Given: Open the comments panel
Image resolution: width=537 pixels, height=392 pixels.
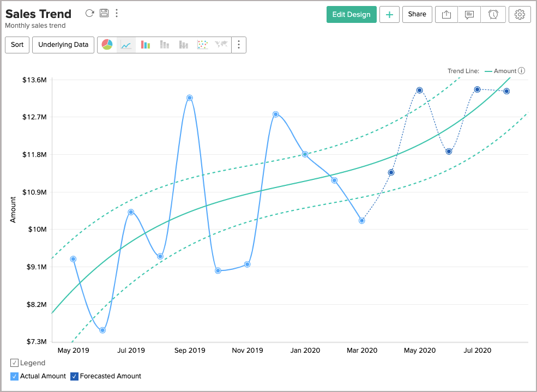Looking at the screenshot, I should click(469, 15).
